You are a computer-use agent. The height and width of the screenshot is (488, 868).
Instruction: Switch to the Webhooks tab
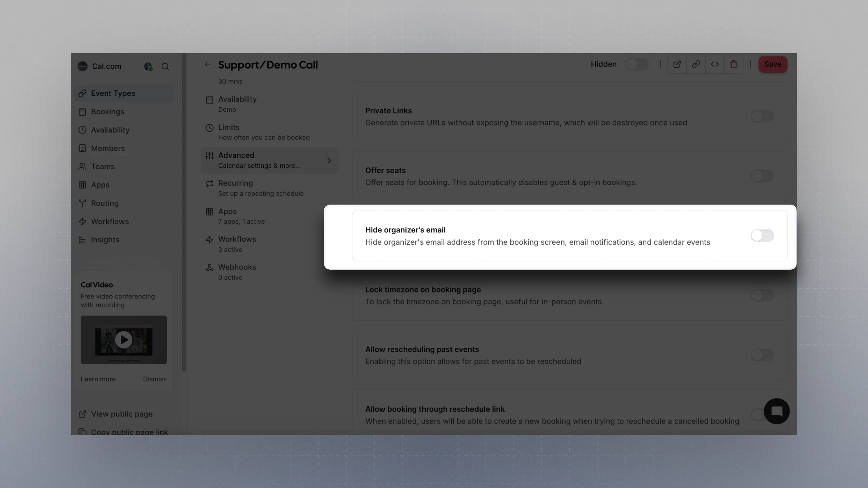238,267
